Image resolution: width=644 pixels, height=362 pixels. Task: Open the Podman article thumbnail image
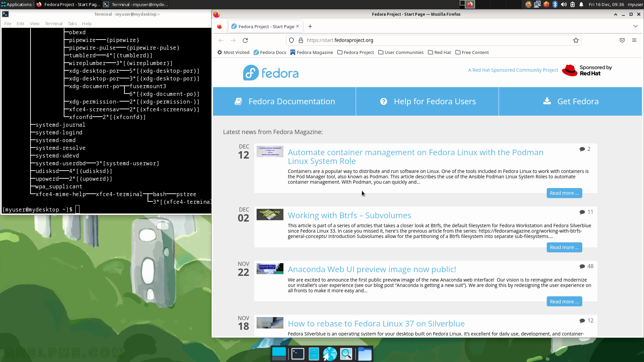tap(270, 152)
